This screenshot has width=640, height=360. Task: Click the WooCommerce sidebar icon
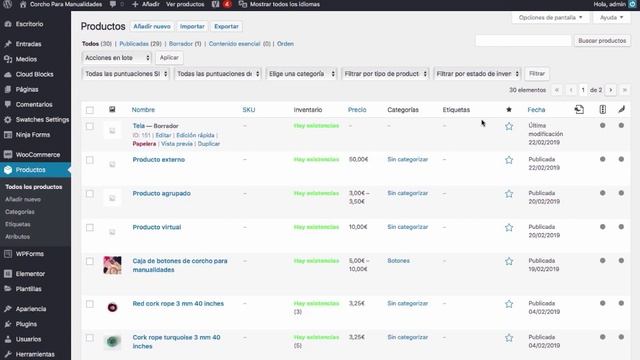[8, 155]
